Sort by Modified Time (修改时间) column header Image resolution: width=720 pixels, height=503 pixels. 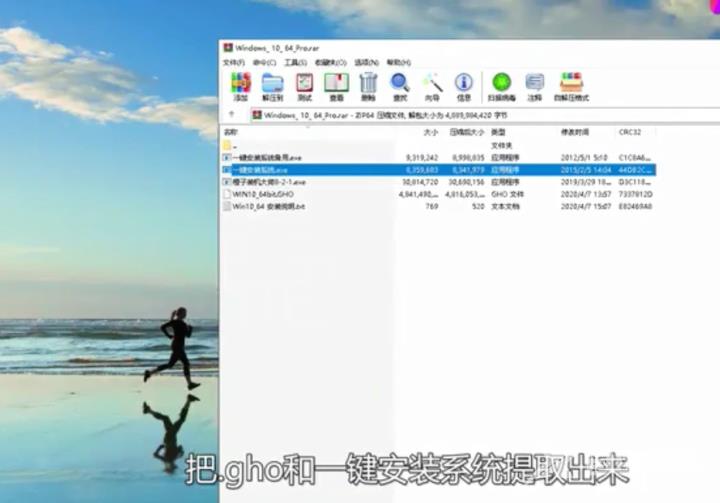[575, 132]
